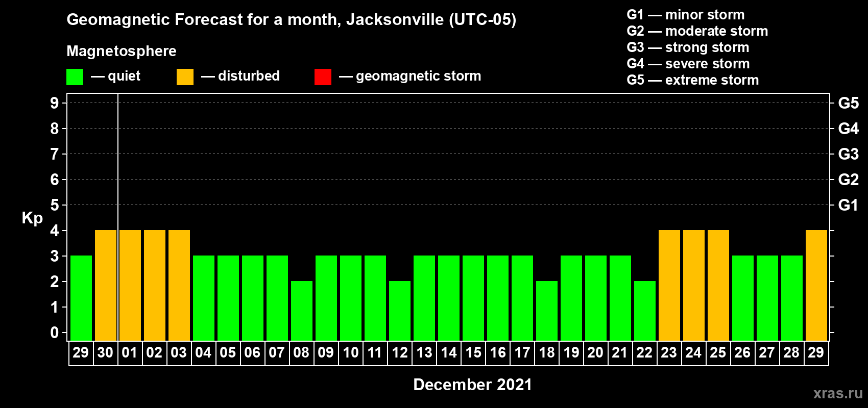Select the orange bar above date 30
The image size is (868, 408).
106,286
